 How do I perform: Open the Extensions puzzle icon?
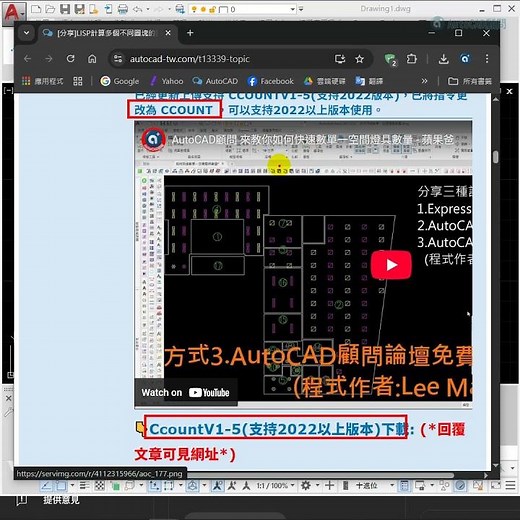point(412,59)
